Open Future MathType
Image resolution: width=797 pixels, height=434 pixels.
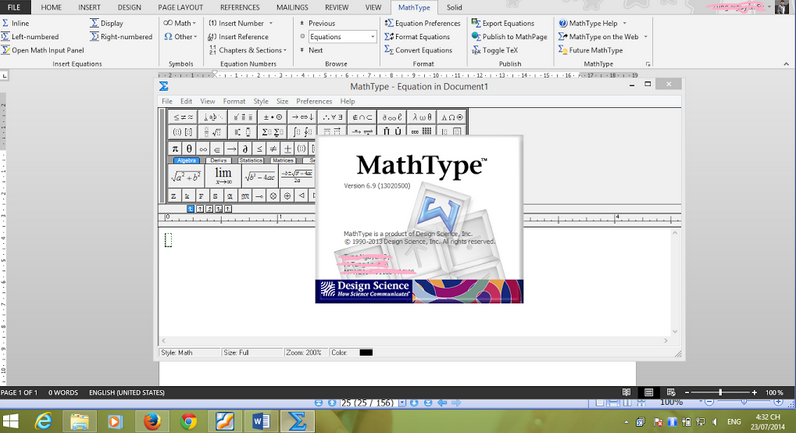[x=590, y=50]
